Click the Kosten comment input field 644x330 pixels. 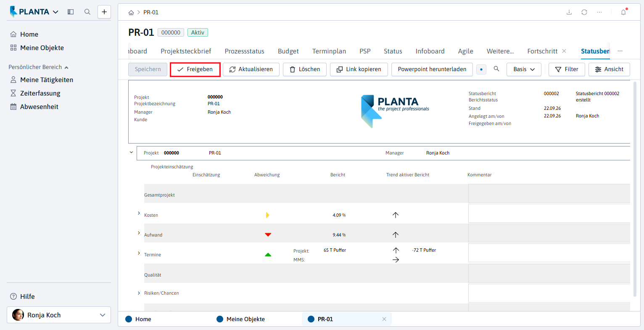click(x=549, y=213)
